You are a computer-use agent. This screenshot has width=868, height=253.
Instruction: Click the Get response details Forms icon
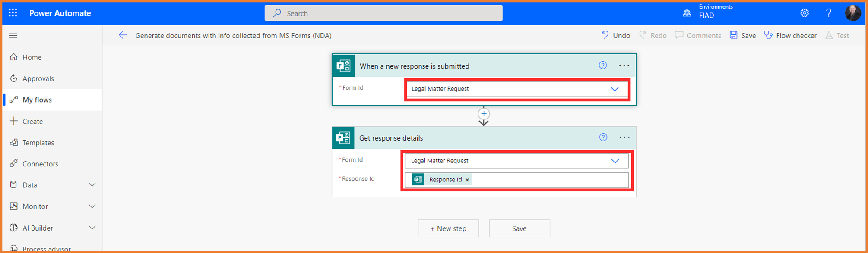click(x=343, y=138)
